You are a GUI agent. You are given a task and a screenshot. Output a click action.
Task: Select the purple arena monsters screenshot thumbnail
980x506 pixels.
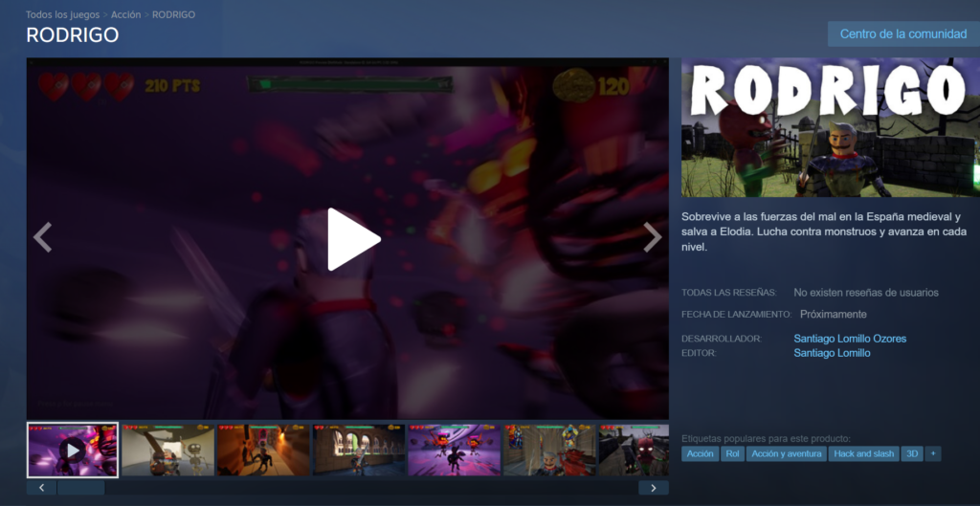[x=455, y=450]
